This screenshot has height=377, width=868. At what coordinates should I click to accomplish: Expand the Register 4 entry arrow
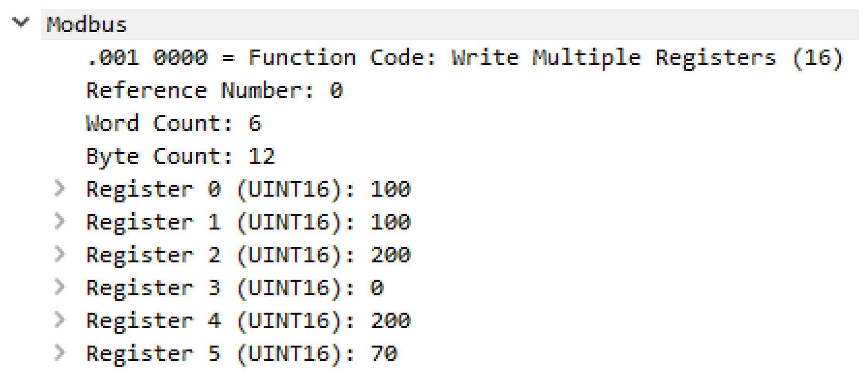click(x=60, y=320)
